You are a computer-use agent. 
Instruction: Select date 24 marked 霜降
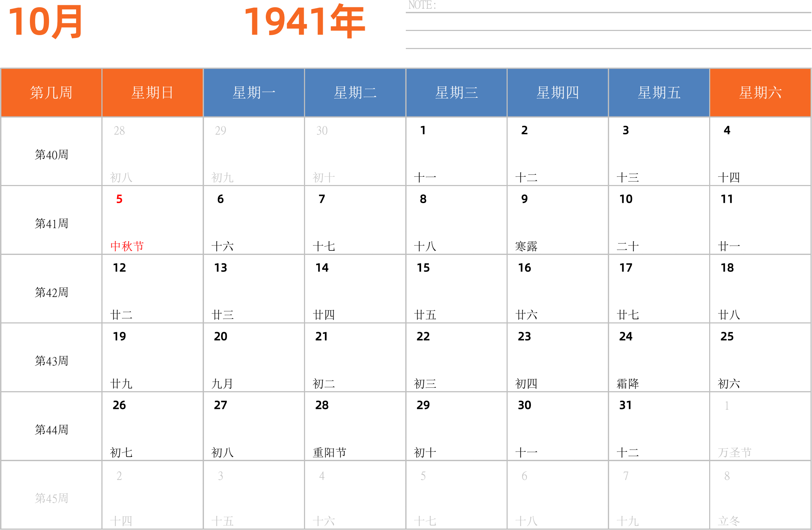pyautogui.click(x=659, y=358)
